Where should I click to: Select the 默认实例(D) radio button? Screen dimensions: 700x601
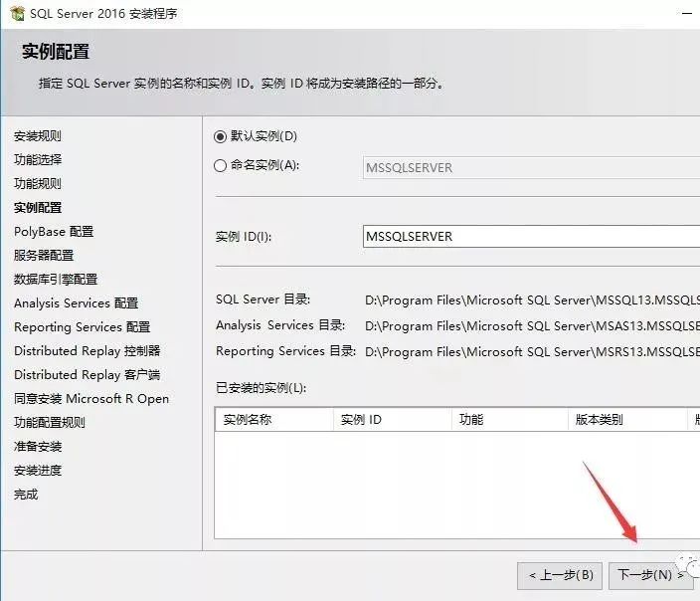coord(220,136)
